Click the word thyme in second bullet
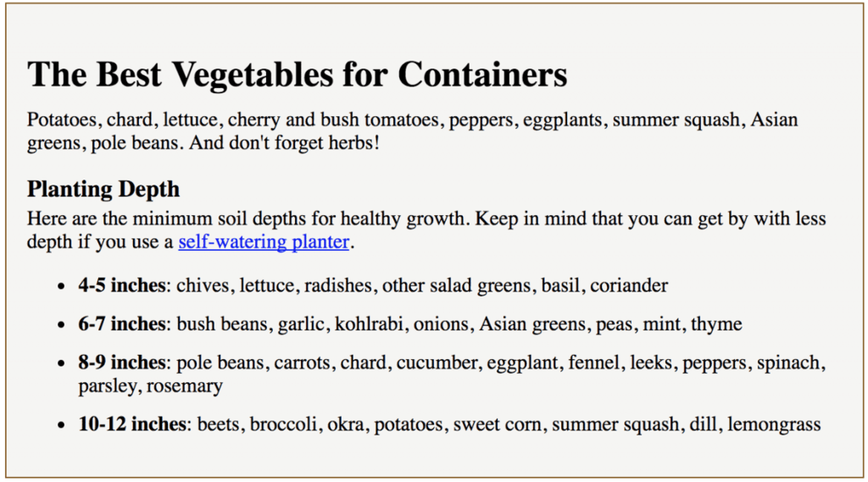Image resolution: width=868 pixels, height=482 pixels. click(716, 324)
